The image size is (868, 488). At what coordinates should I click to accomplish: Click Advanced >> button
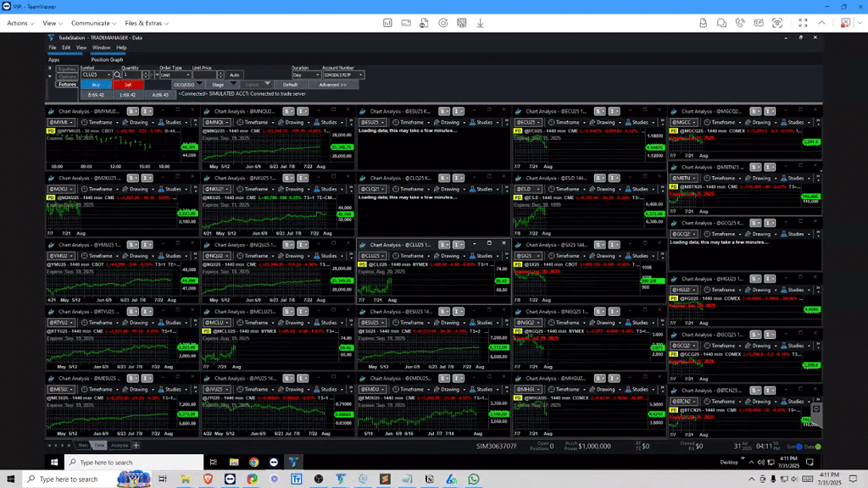click(332, 85)
